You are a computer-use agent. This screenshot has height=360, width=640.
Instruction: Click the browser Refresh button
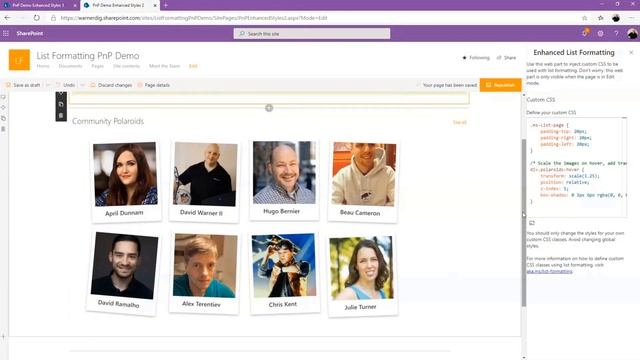coord(37,18)
